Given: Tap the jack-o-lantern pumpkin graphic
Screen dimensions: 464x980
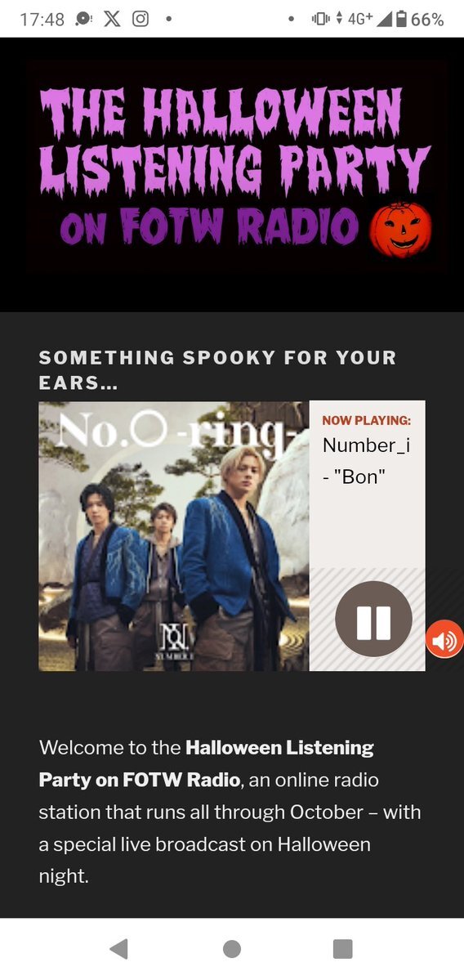Looking at the screenshot, I should click(x=400, y=229).
